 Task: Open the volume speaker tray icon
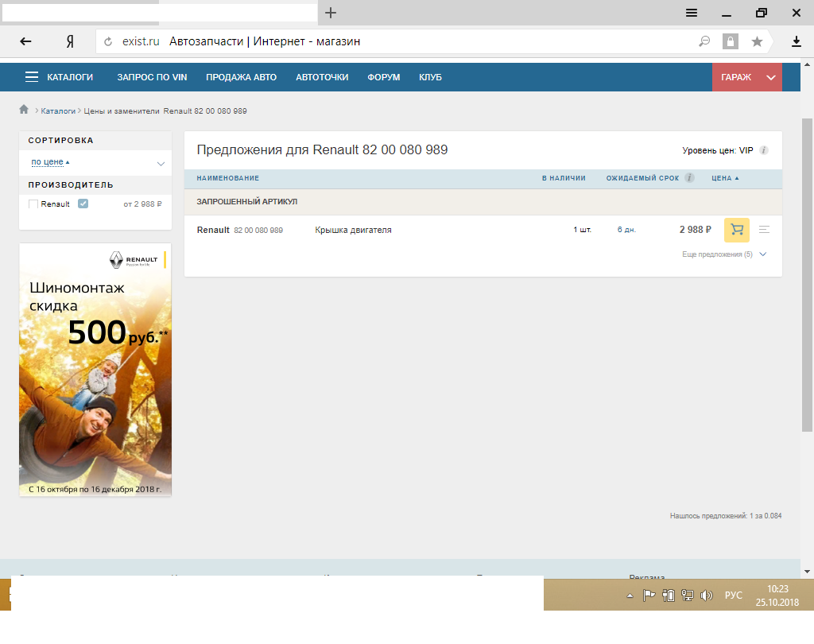click(x=707, y=596)
